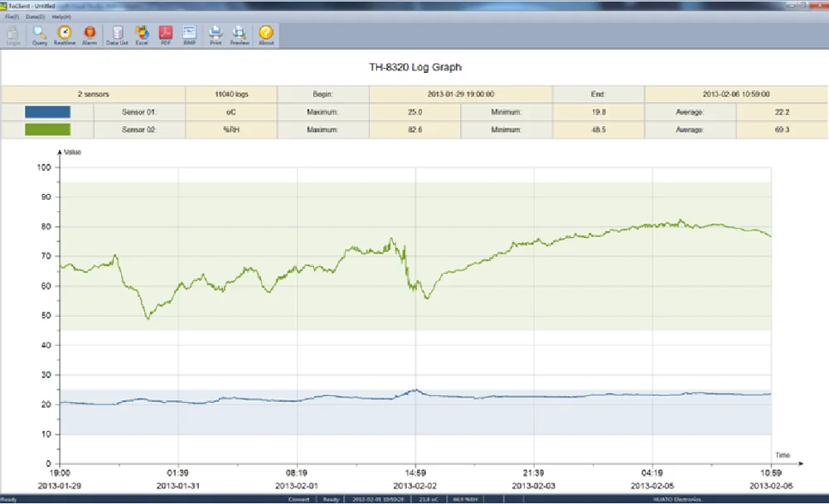Screen dimensions: 829x504
Task: Click the green Sensor 02 color swatch
Action: coord(47,130)
